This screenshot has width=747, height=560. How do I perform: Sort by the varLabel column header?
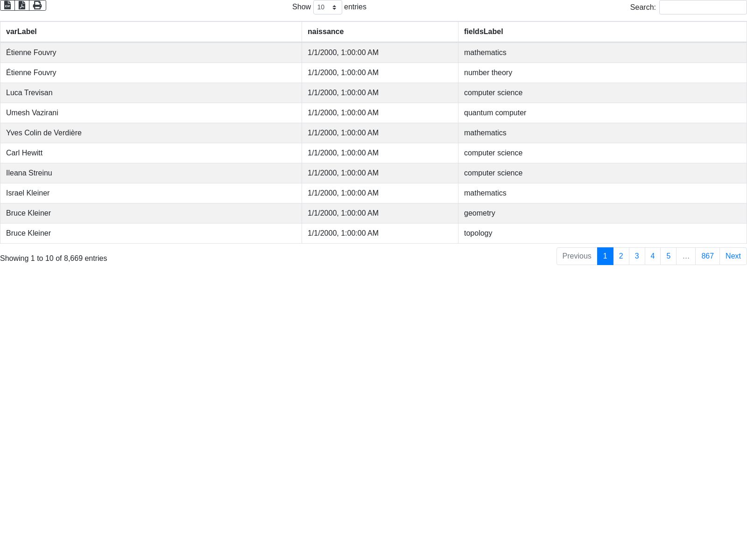(x=21, y=32)
